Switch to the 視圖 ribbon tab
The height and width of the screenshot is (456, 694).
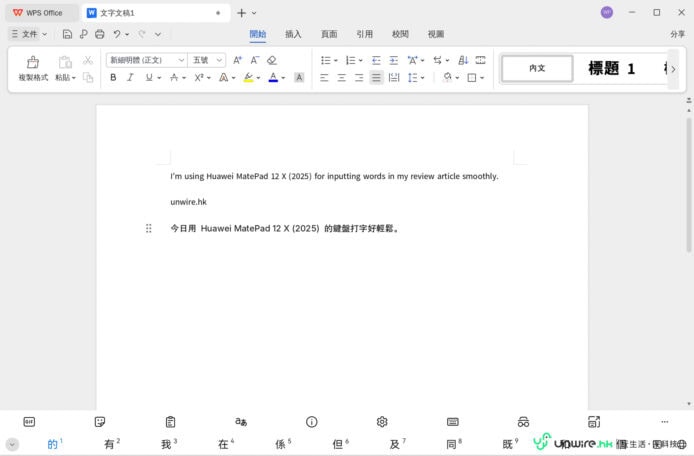[436, 34]
